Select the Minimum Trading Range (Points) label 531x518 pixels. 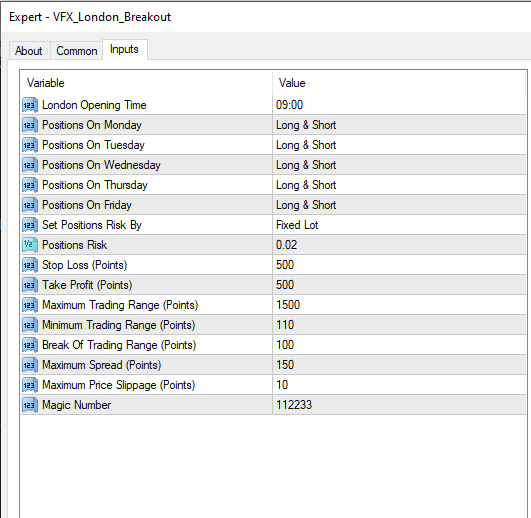pyautogui.click(x=119, y=325)
